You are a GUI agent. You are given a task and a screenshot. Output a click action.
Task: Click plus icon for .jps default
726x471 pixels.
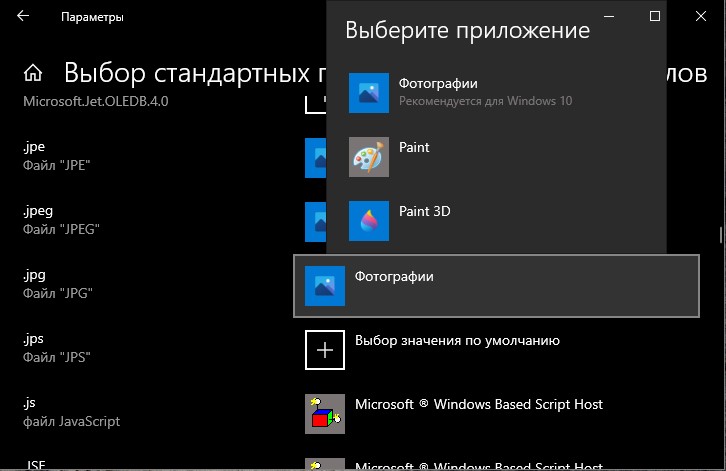tap(325, 350)
